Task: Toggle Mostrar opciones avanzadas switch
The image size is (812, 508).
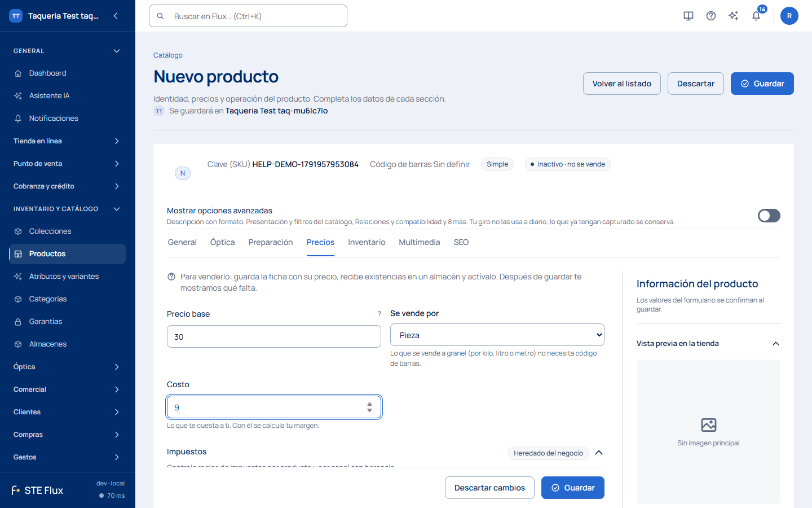Action: pos(769,216)
